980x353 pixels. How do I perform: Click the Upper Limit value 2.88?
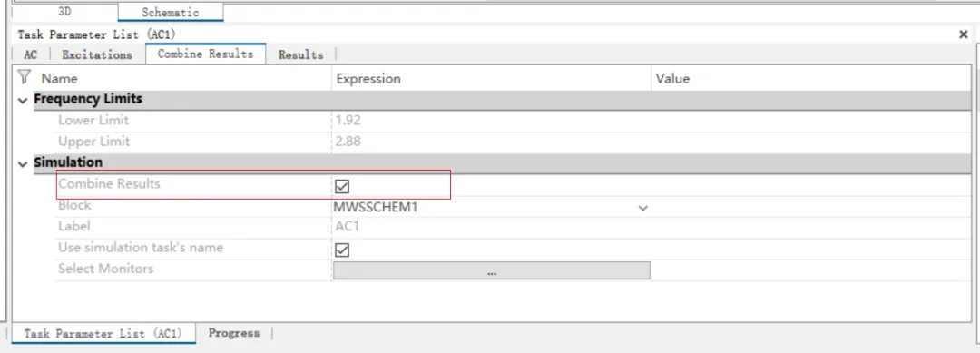click(x=348, y=142)
